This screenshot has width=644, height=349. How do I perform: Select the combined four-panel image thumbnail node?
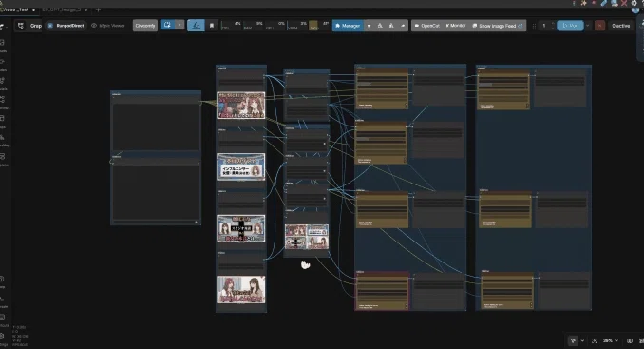pos(307,237)
